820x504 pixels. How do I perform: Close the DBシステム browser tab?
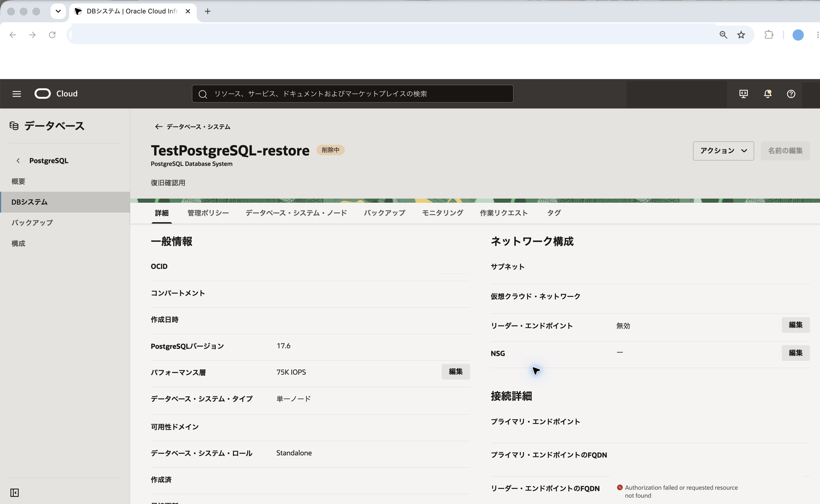(188, 11)
